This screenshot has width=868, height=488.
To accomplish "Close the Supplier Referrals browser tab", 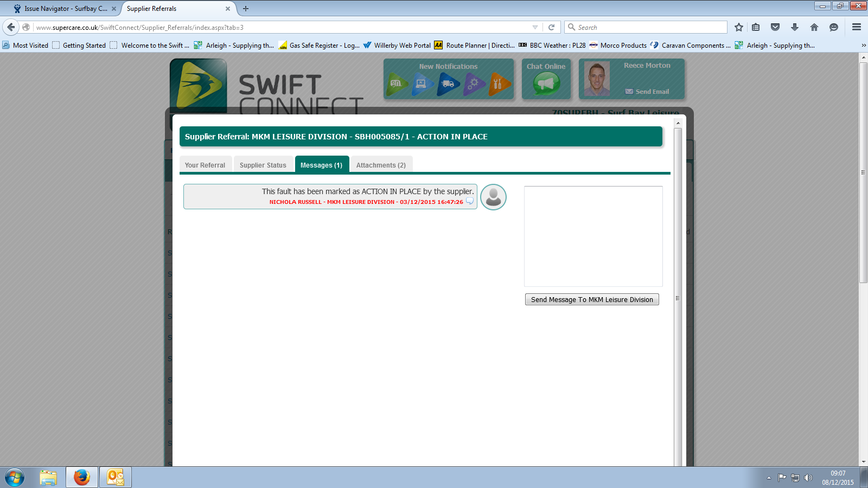I will (228, 9).
